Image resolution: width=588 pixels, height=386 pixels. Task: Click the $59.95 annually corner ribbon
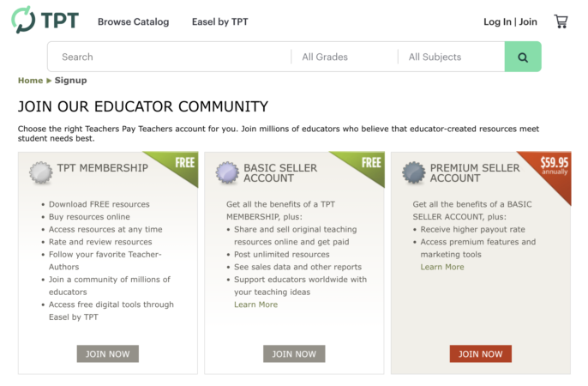[x=552, y=169]
